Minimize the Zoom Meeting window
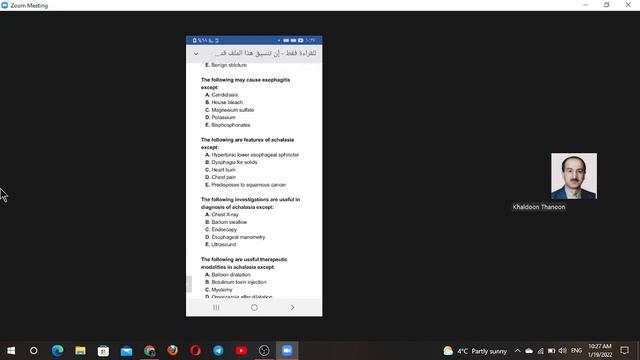The image size is (640, 360). pos(585,5)
